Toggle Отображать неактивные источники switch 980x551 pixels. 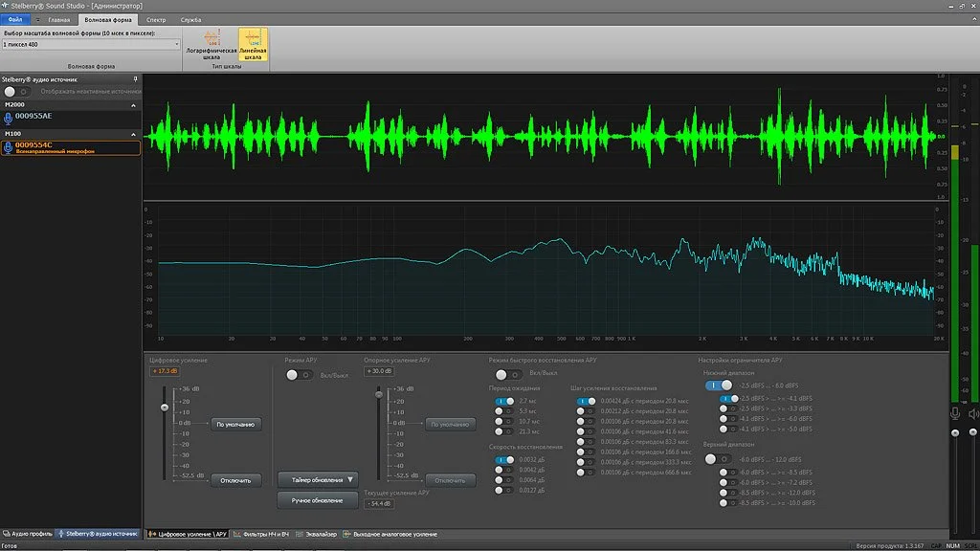pyautogui.click(x=16, y=92)
